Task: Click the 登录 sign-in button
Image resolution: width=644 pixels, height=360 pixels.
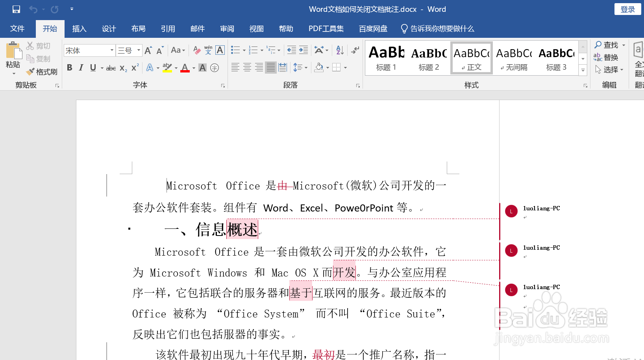Action: tap(628, 9)
